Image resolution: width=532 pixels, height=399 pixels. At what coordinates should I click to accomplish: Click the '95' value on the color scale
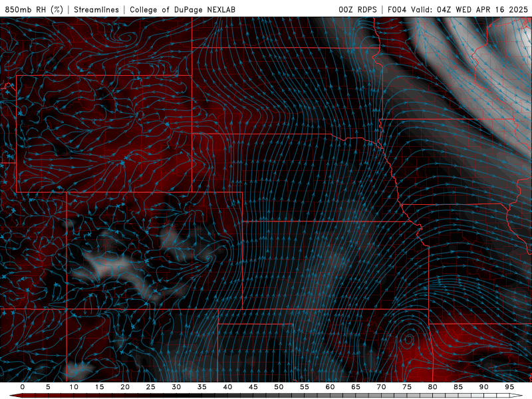tap(509, 387)
